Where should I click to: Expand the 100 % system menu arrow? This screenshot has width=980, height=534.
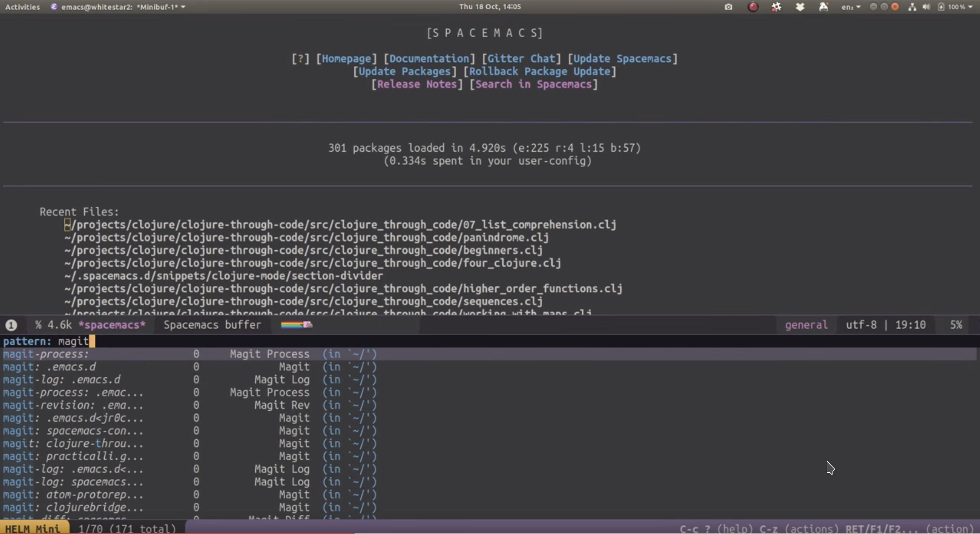(970, 7)
